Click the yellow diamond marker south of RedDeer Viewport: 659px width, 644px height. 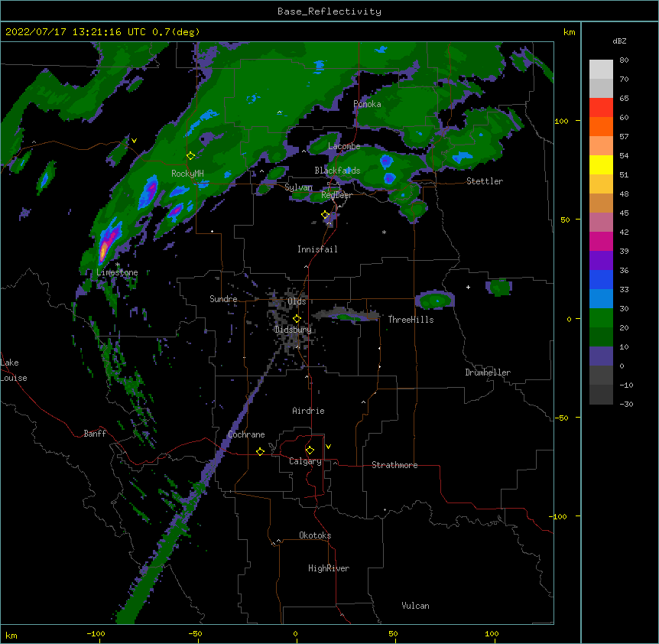coord(325,215)
